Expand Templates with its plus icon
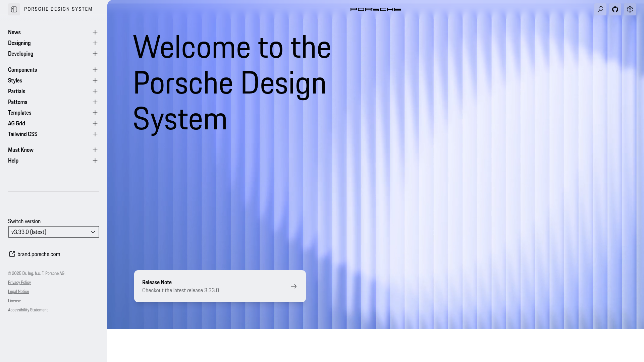 (x=95, y=113)
